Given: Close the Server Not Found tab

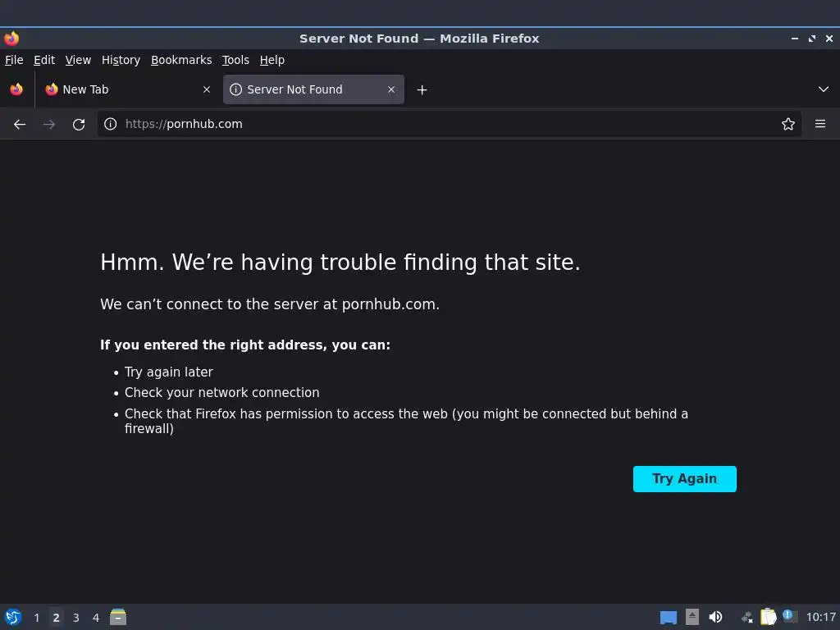Looking at the screenshot, I should pos(391,89).
